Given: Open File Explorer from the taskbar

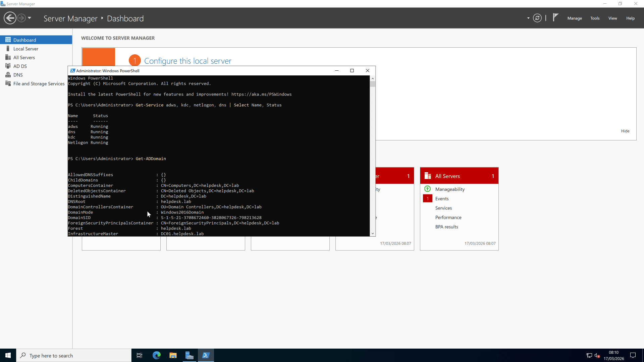Looking at the screenshot, I should click(173, 355).
